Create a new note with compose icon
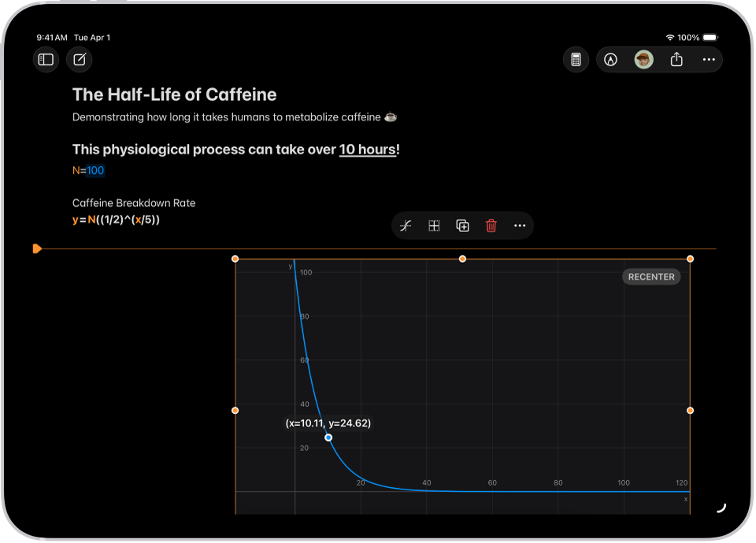 (x=79, y=60)
